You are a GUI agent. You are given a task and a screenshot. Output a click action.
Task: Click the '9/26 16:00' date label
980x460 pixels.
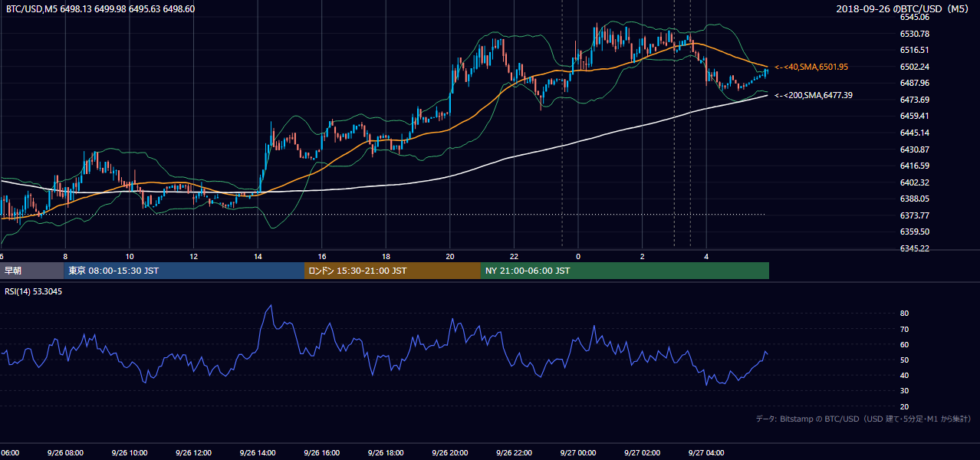pyautogui.click(x=321, y=453)
